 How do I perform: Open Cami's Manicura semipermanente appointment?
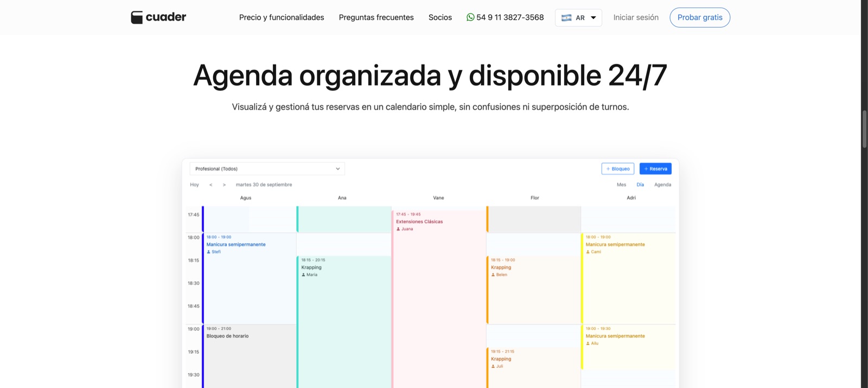pyautogui.click(x=628, y=278)
